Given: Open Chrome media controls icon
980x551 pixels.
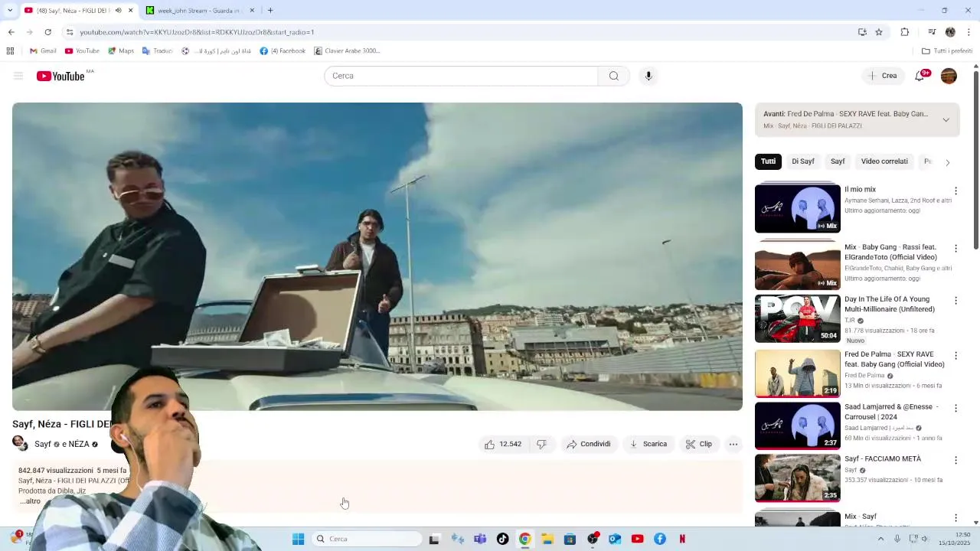Looking at the screenshot, I should 932,32.
